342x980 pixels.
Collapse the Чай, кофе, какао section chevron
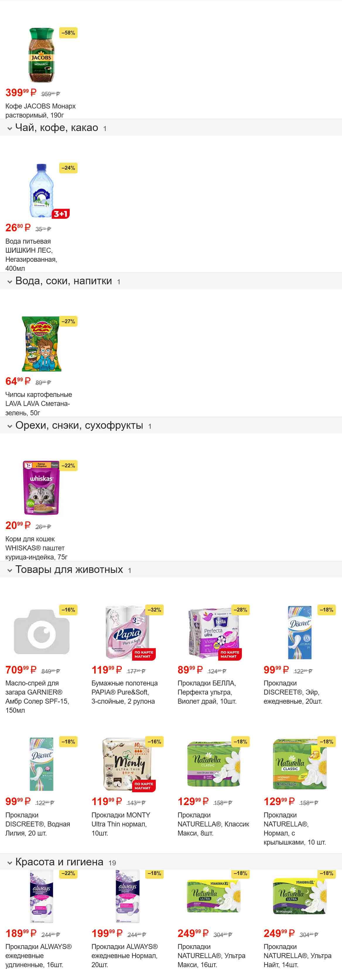(10, 129)
